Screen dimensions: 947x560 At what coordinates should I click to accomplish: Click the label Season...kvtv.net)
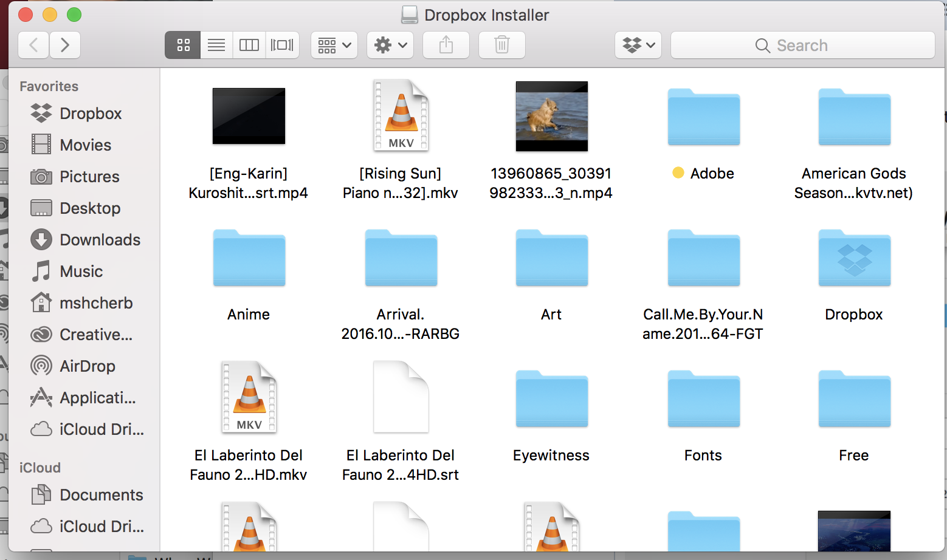click(854, 193)
